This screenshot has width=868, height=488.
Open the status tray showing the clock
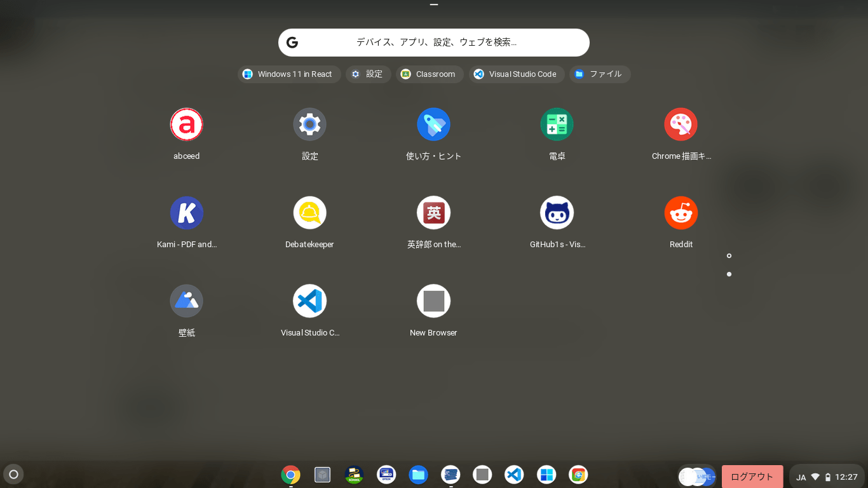(x=827, y=477)
